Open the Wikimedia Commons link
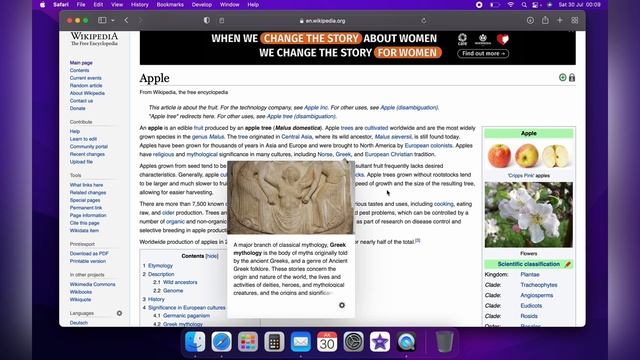The height and width of the screenshot is (360, 640). click(x=92, y=284)
